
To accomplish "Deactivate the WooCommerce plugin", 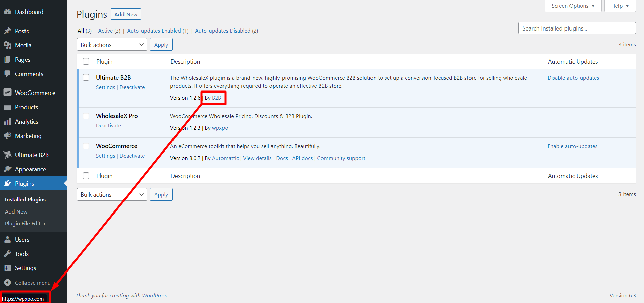I will point(132,156).
